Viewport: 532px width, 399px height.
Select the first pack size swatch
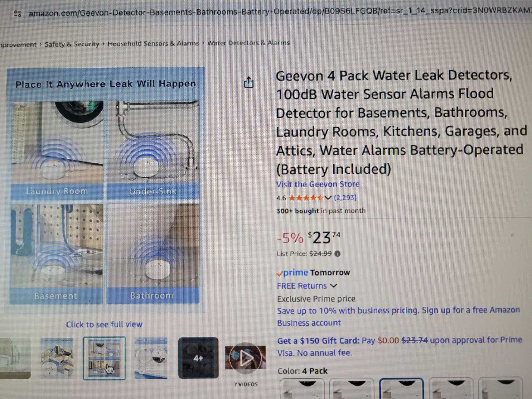[x=302, y=388]
